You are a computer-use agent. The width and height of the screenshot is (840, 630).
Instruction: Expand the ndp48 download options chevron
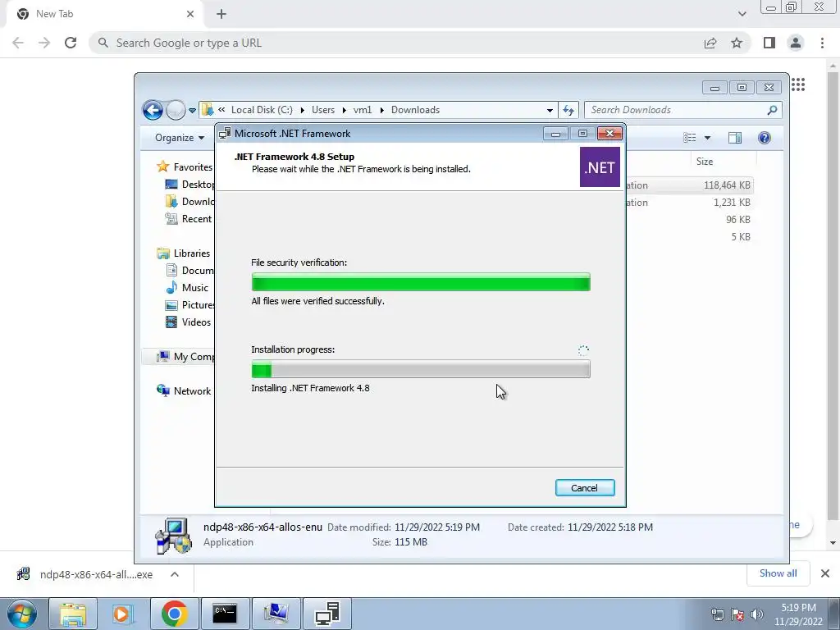point(175,574)
